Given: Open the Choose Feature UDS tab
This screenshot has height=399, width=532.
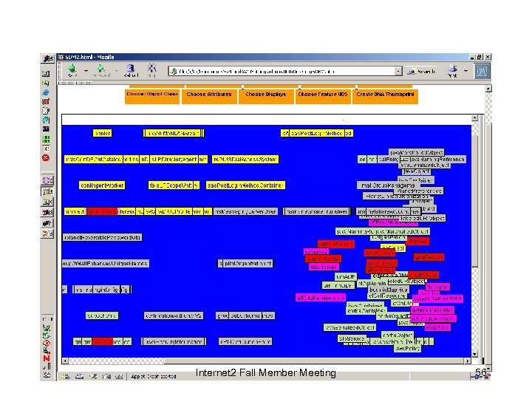Looking at the screenshot, I should click(323, 95).
